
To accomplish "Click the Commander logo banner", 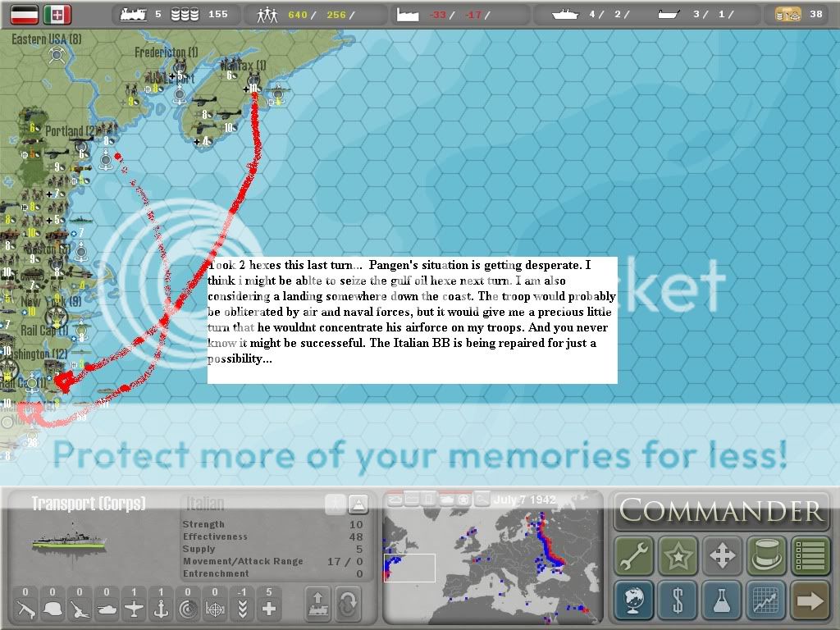I will (x=722, y=510).
